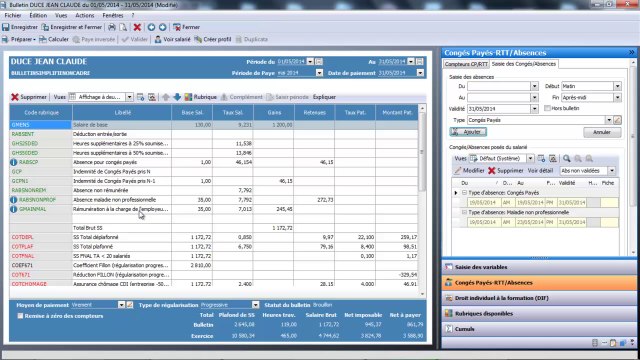Viewport: 640px width, 360px height.
Task: Open Rubriques disponibles panel
Action: 539,313
